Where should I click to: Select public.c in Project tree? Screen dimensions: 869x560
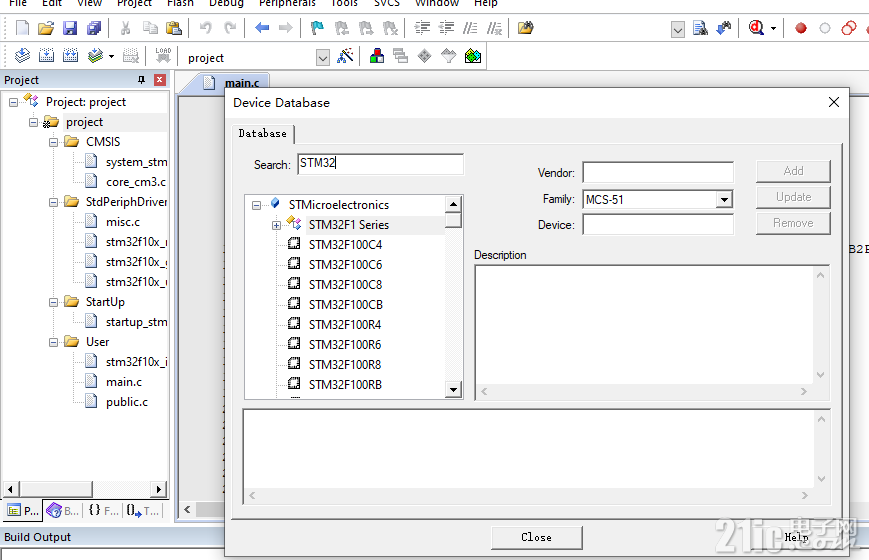point(127,402)
